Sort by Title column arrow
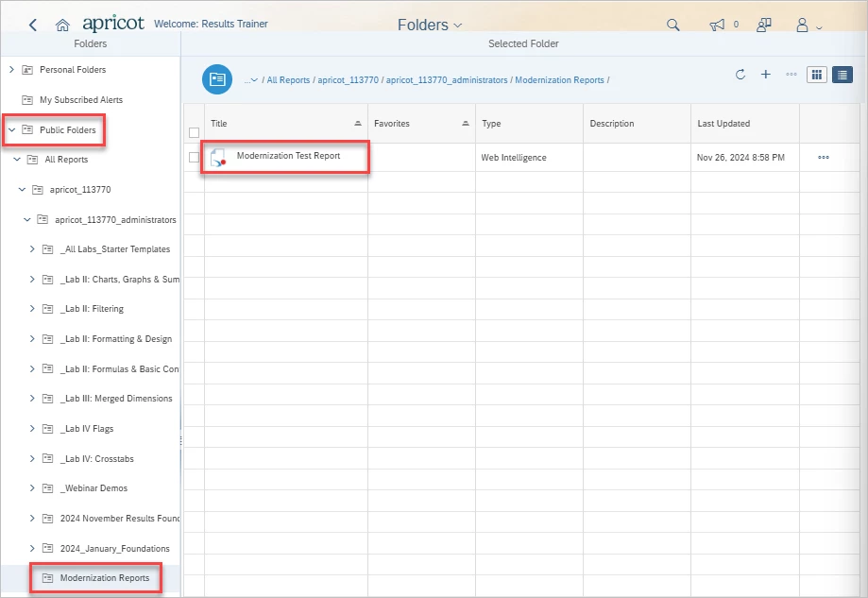The image size is (868, 598). point(358,124)
